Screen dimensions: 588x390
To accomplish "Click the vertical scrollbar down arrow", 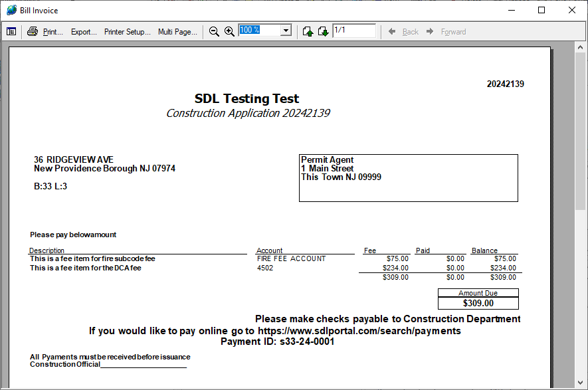I will 581,383.
